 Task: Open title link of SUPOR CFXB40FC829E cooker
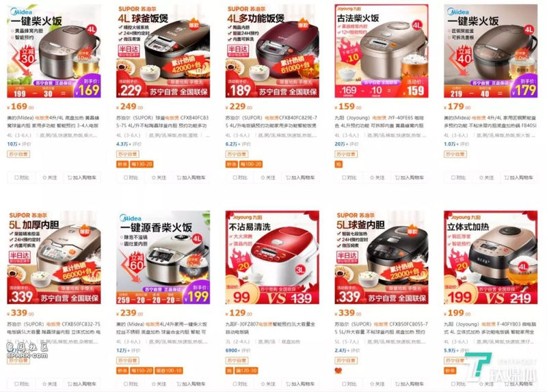click(x=271, y=122)
